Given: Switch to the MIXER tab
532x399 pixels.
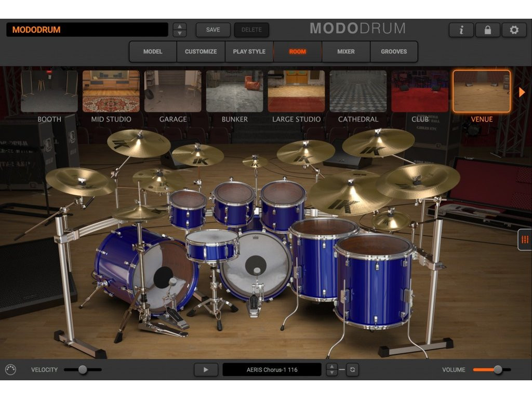Looking at the screenshot, I should click(345, 51).
